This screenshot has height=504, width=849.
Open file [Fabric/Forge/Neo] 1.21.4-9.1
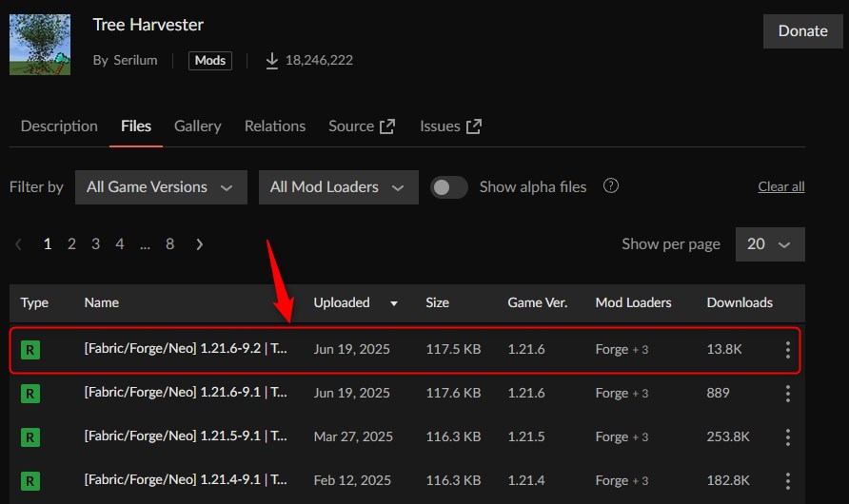coord(186,479)
